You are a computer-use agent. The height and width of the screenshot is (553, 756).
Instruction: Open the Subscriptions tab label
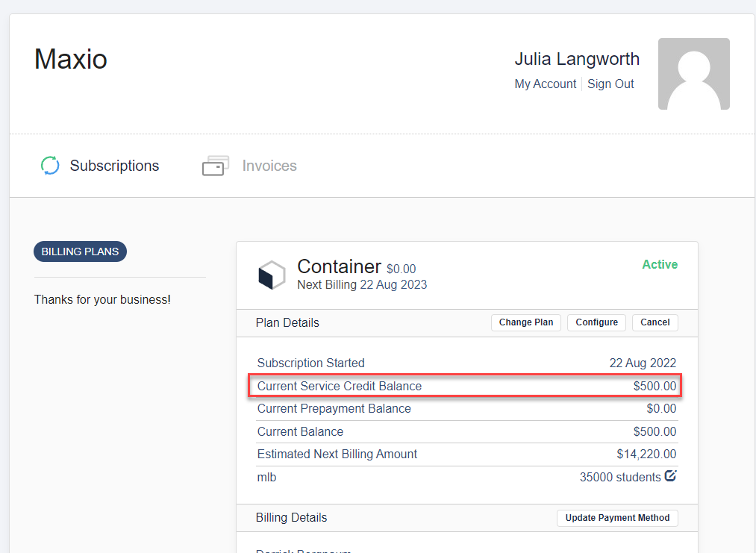pos(114,166)
